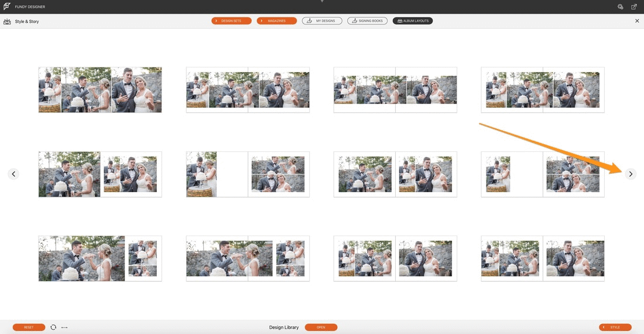The width and height of the screenshot is (644, 334).
Task: Open the Design Sets tab
Action: point(232,21)
